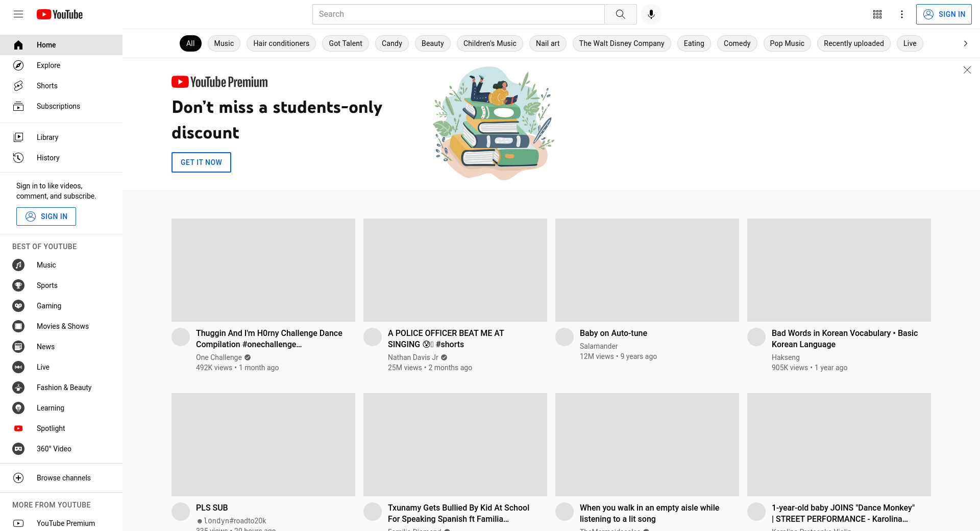Open the PLS SUB video title
Image resolution: width=980 pixels, height=531 pixels.
[212, 508]
